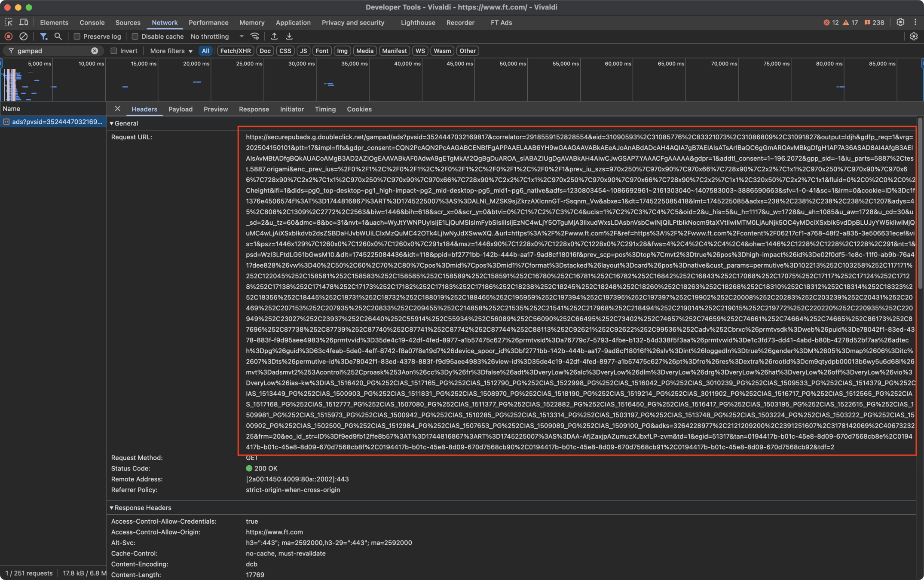924x580 pixels.
Task: Toggle the filter funnel icon
Action: point(43,37)
